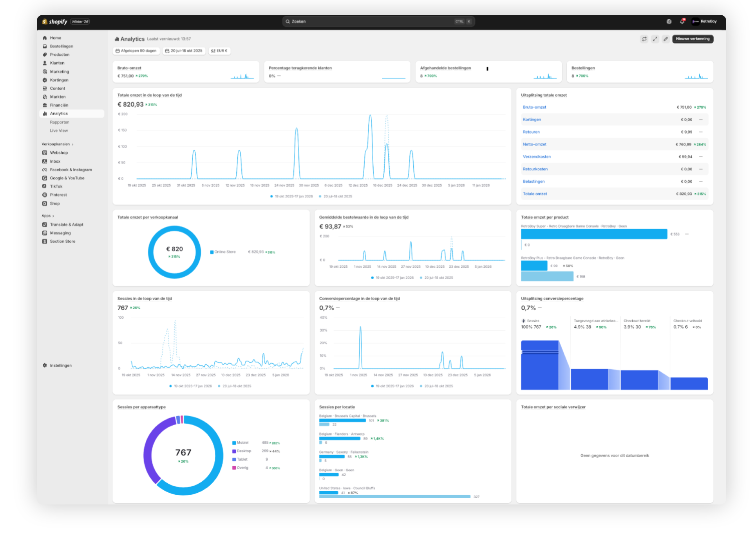Open Marketing from the sidebar
The image size is (756, 557).
click(x=59, y=71)
